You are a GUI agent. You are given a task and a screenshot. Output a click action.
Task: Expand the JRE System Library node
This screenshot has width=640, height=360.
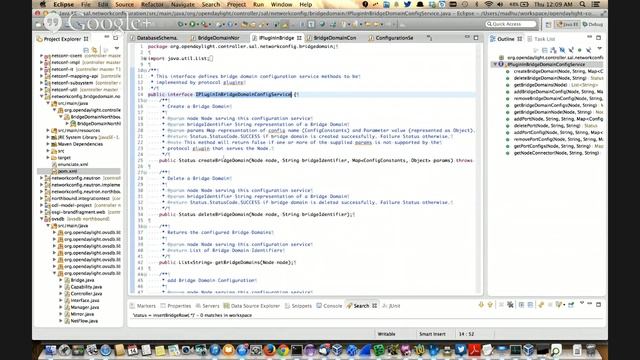point(48,137)
